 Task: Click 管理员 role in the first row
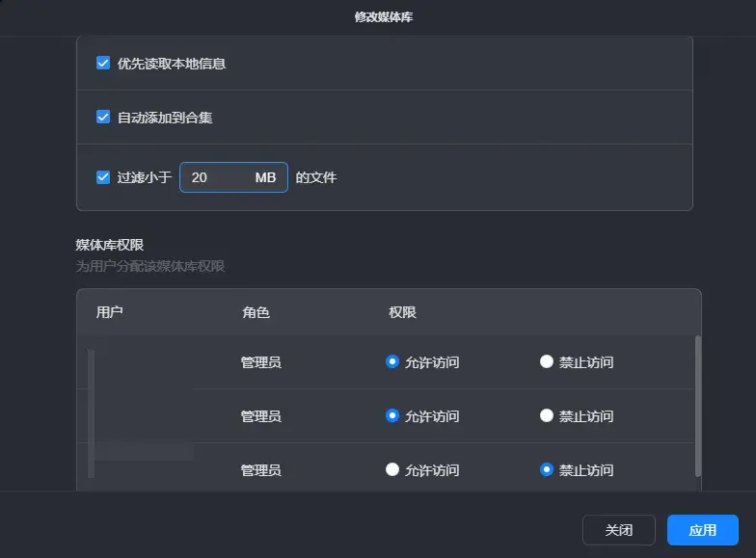[260, 362]
